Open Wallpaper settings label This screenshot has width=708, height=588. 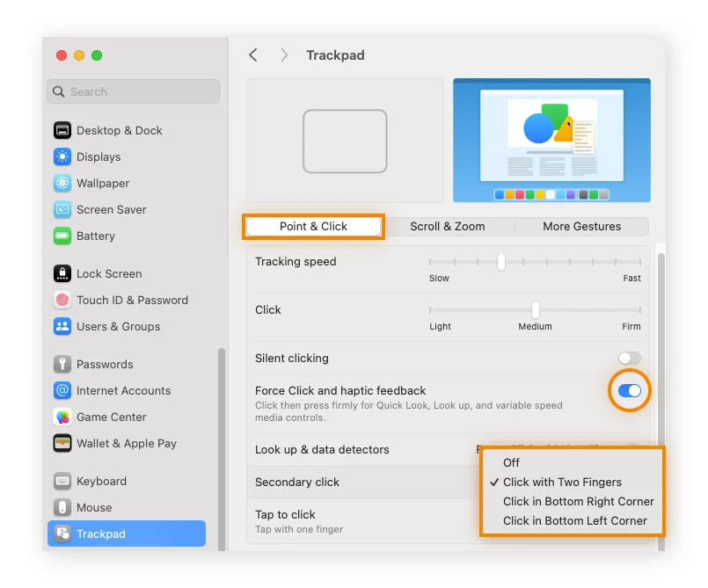pyautogui.click(x=103, y=183)
